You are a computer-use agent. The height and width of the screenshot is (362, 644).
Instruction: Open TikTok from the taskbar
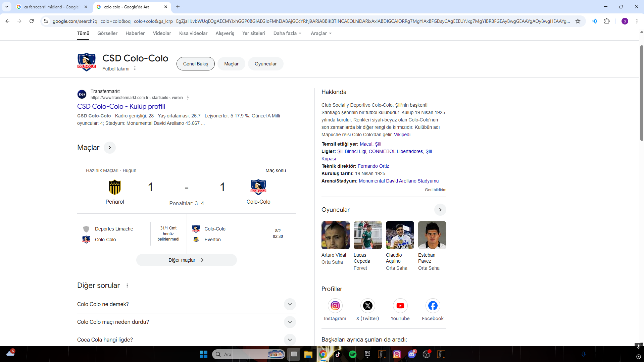point(338,354)
